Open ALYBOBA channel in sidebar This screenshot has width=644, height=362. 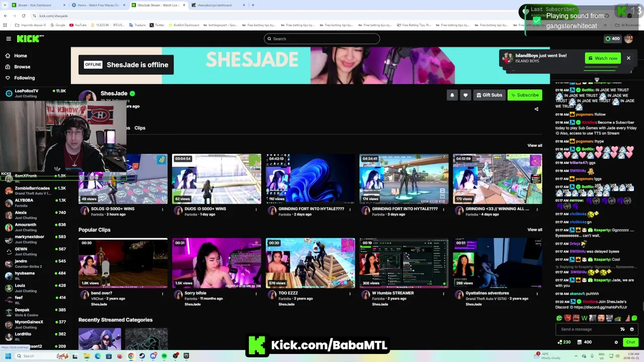point(35,203)
